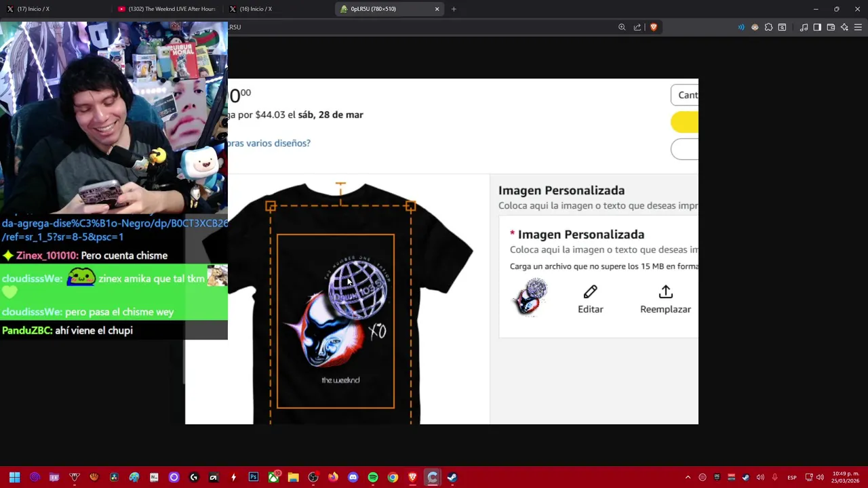Open Photoshop from the taskbar
The height and width of the screenshot is (488, 868).
pyautogui.click(x=254, y=477)
